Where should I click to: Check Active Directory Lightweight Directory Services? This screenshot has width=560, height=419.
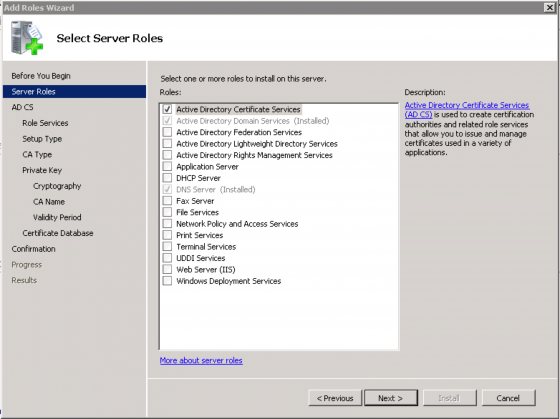point(167,144)
